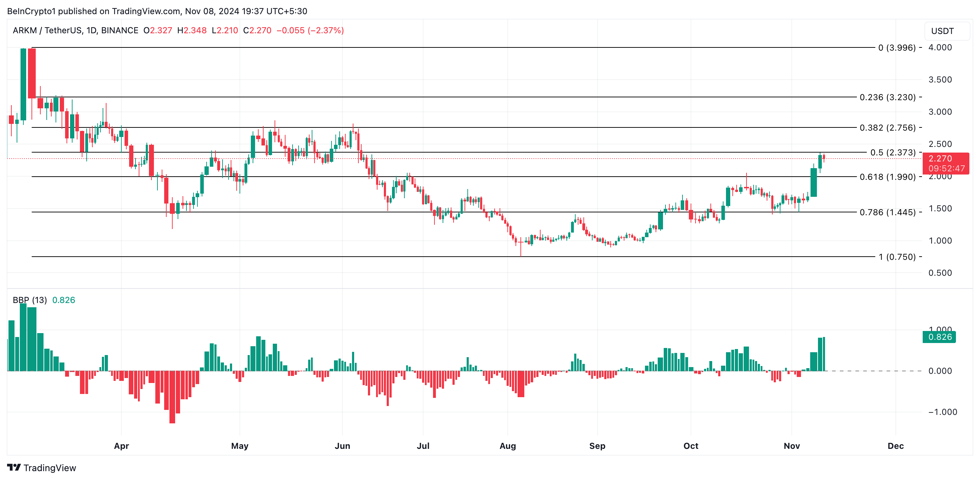980x480 pixels.
Task: Click the Apr label on time axis
Action: [121, 446]
